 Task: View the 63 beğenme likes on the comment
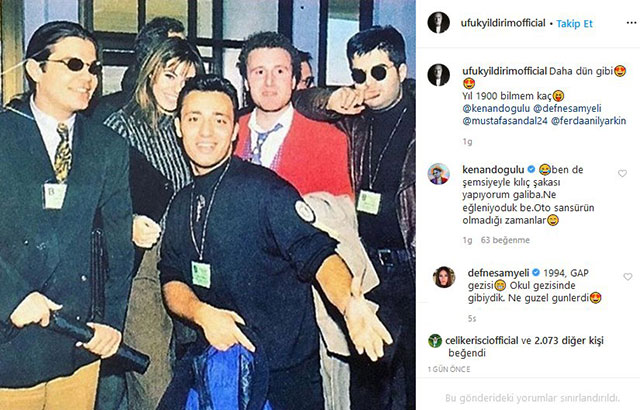point(505,240)
